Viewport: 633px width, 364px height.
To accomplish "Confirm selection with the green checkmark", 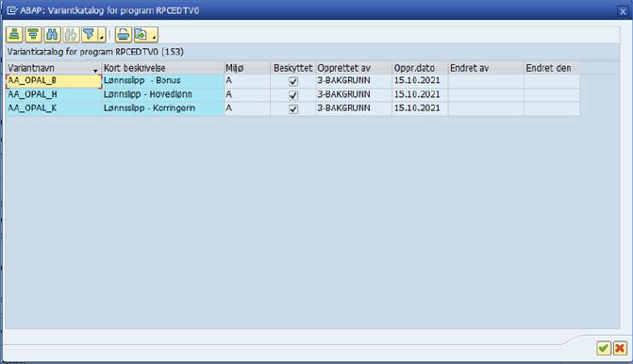I will pyautogui.click(x=604, y=348).
